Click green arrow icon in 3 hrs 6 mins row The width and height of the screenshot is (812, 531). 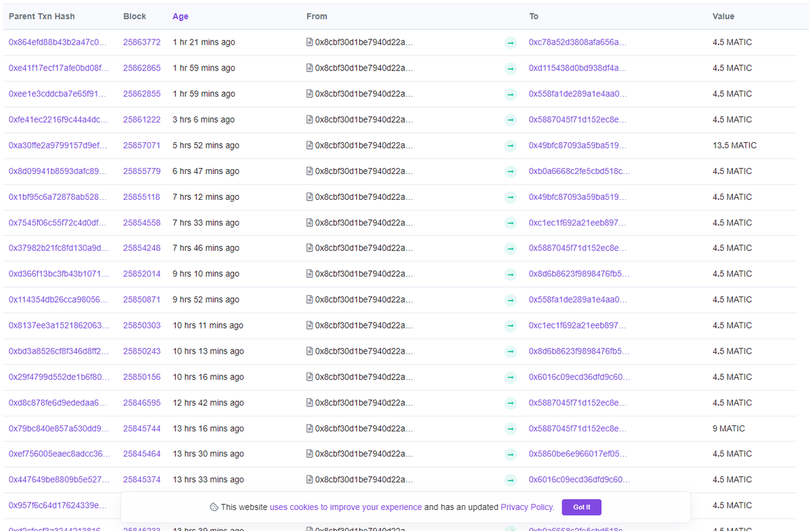point(511,120)
